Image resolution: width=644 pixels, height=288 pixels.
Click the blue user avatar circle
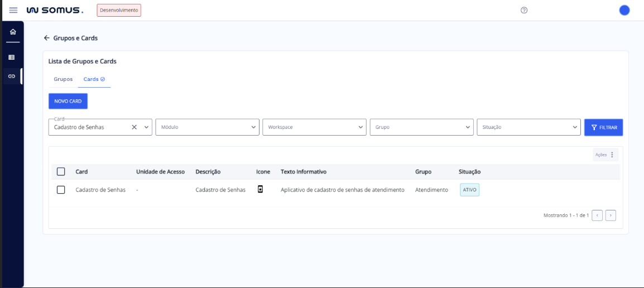(624, 11)
